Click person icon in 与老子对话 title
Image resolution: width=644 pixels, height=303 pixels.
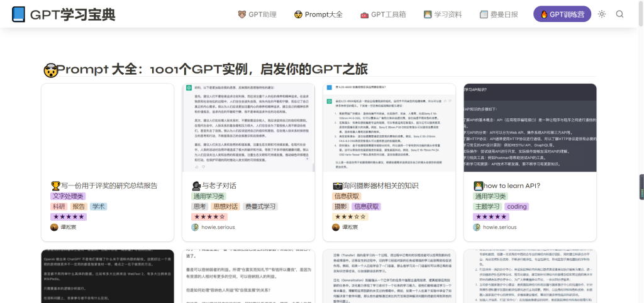click(x=196, y=185)
